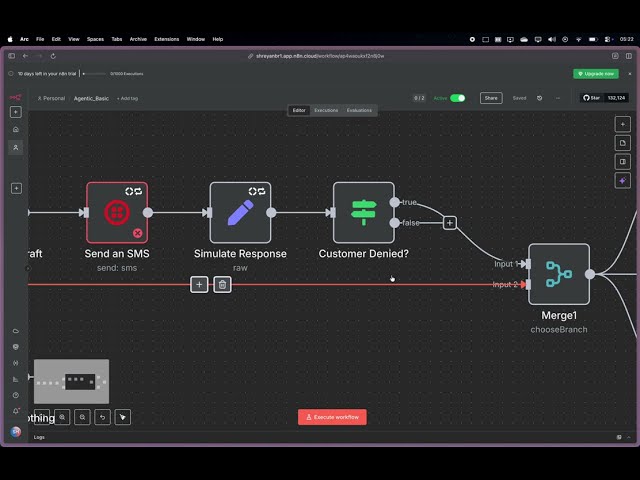
Task: Open the AI assistant sparkle icon
Action: point(622,180)
